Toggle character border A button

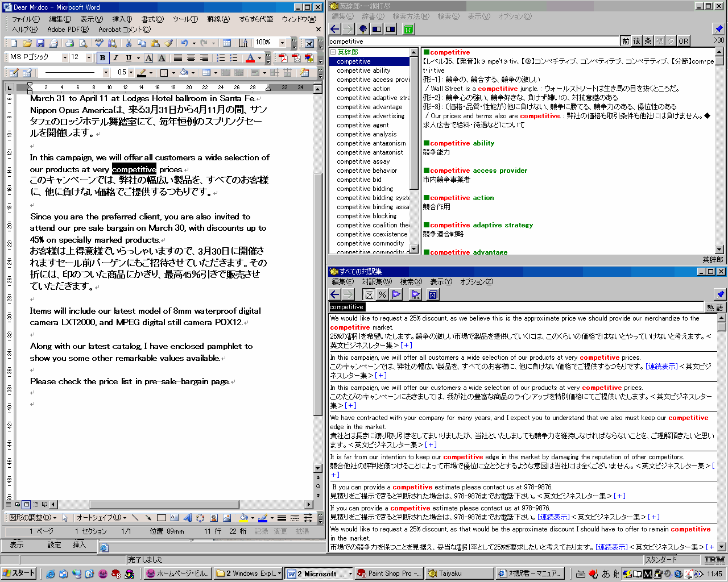pyautogui.click(x=148, y=57)
